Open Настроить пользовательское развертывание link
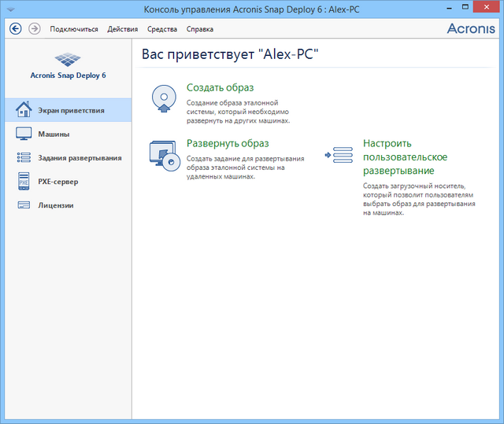Image resolution: width=504 pixels, height=424 pixels. click(x=398, y=157)
